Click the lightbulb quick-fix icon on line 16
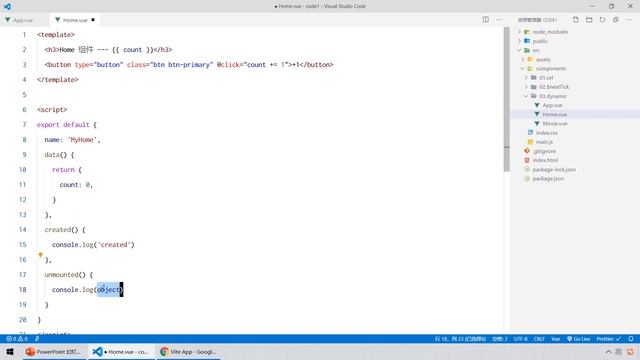The width and height of the screenshot is (640, 360). (40, 255)
